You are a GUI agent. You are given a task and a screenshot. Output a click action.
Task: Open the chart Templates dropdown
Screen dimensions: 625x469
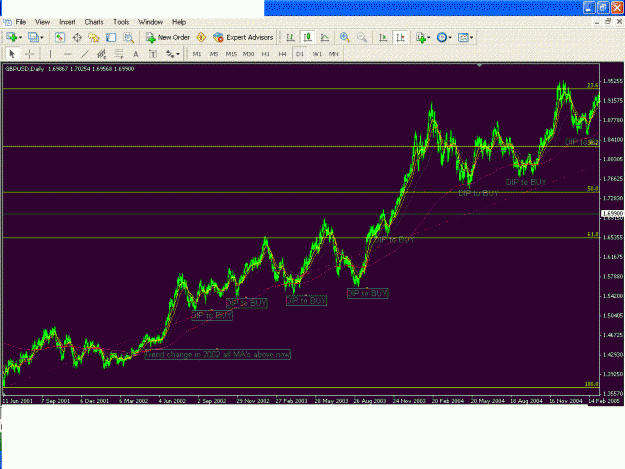pyautogui.click(x=465, y=37)
